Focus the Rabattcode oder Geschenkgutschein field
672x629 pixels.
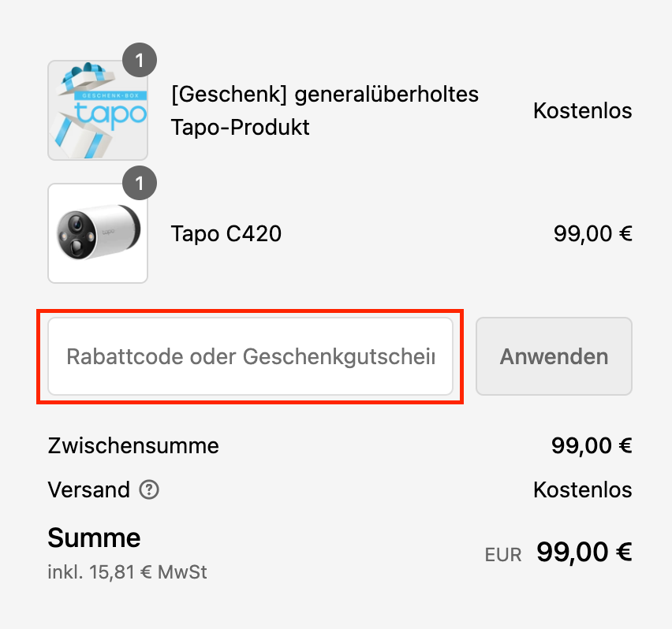(x=250, y=357)
